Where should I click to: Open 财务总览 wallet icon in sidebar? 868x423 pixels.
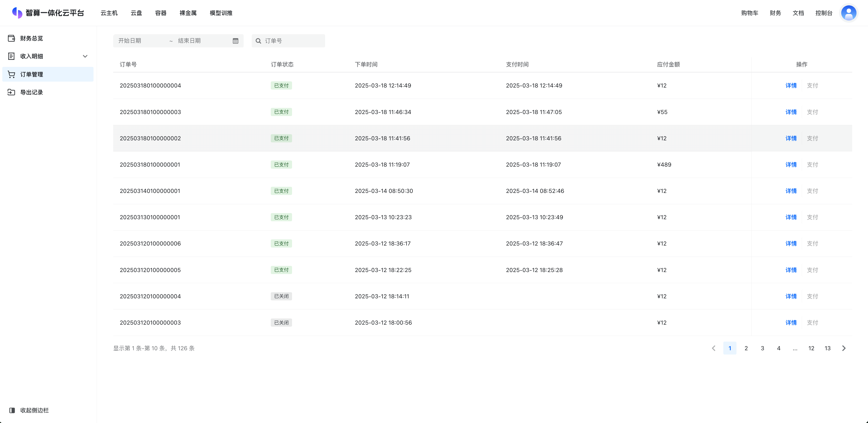point(12,38)
